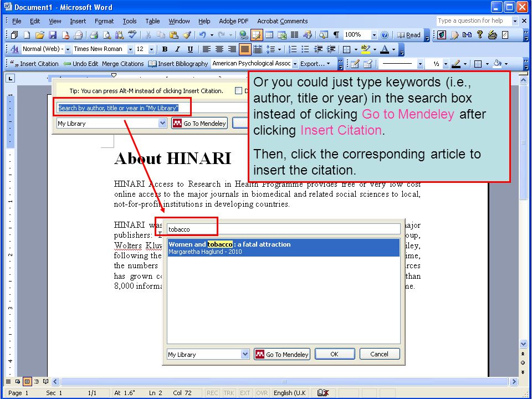The image size is (532, 399).
Task: Click OK in the tobacco search dialog
Action: 335,354
